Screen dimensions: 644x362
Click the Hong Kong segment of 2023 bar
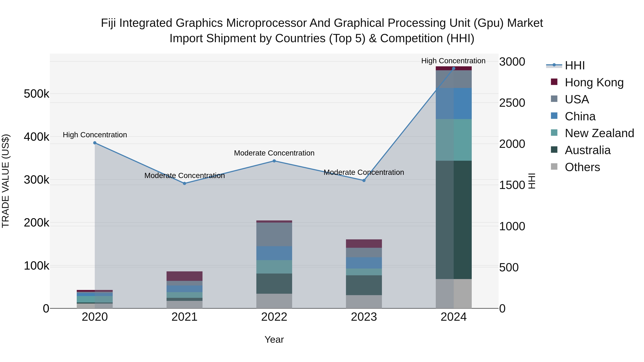[364, 244]
